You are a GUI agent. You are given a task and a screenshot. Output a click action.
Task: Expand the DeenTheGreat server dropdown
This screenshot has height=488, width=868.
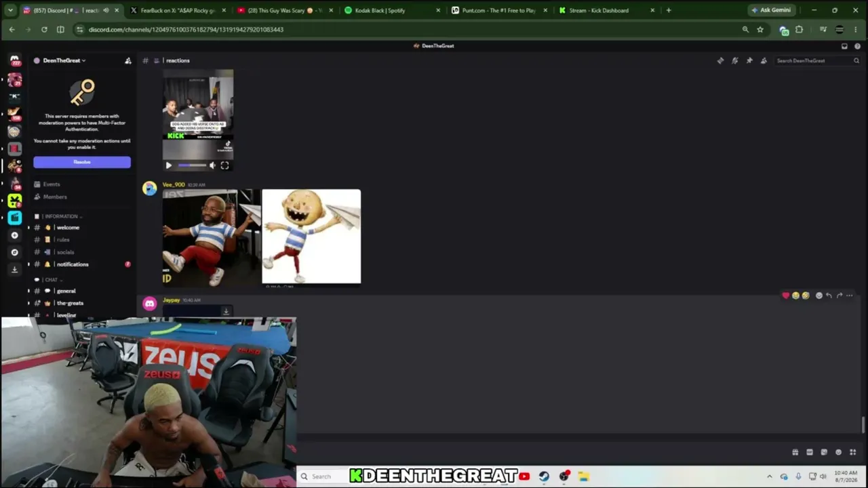click(x=64, y=60)
